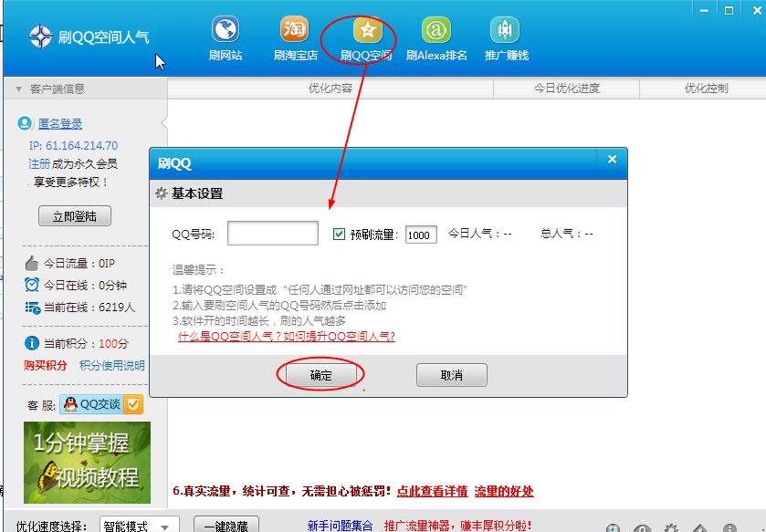
Task: Minimize the main application window
Action: tap(705, 10)
